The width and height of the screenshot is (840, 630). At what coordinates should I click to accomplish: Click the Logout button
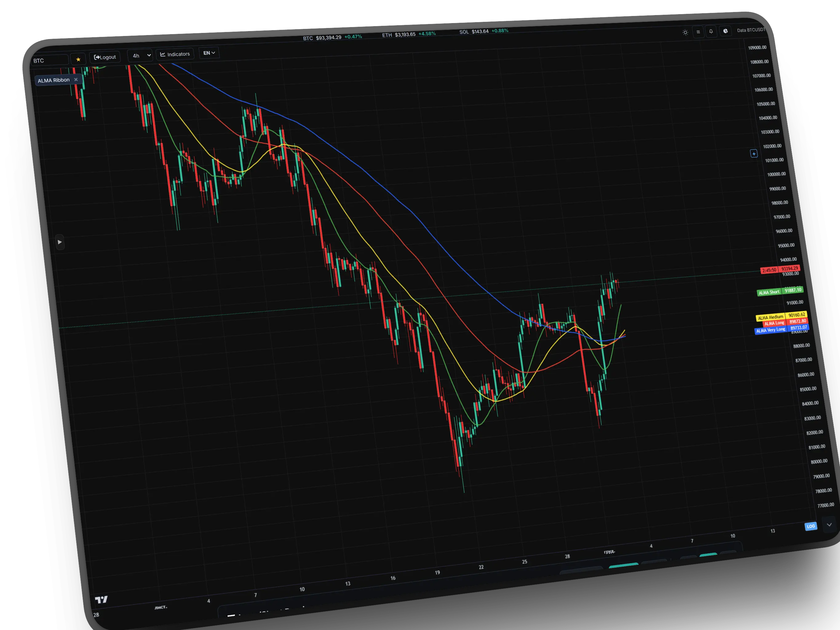105,57
